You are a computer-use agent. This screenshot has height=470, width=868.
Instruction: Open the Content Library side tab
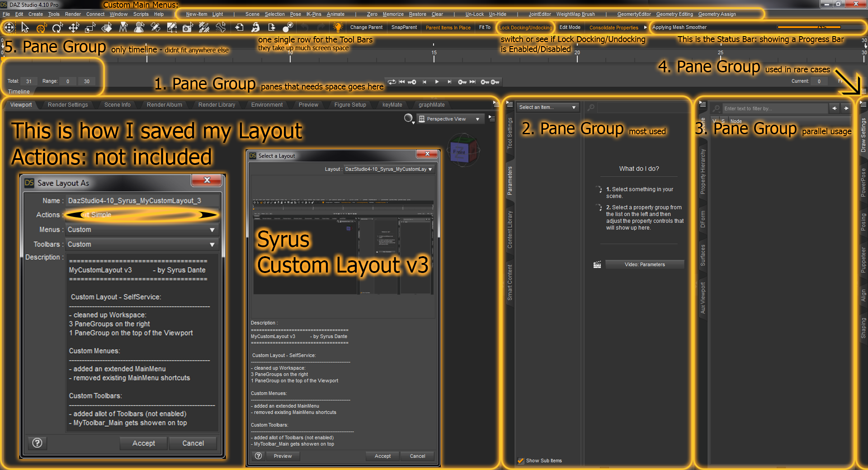click(510, 230)
